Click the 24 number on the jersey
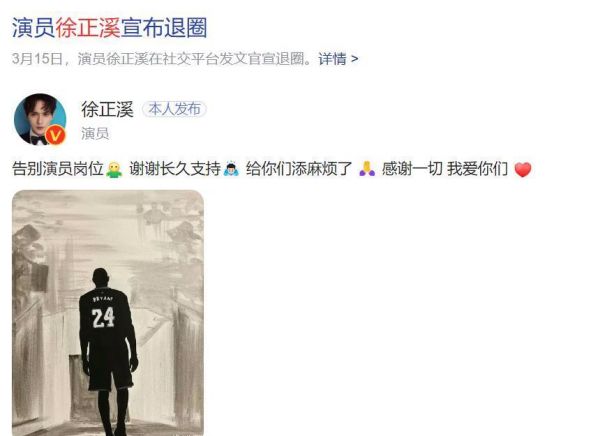The width and height of the screenshot is (600, 436). point(103,317)
